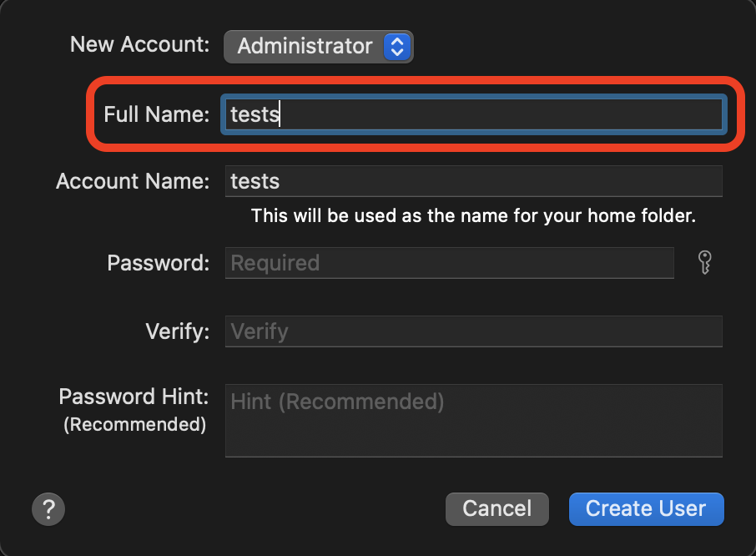
Task: Click inside the Password Hint text box
Action: click(x=473, y=421)
